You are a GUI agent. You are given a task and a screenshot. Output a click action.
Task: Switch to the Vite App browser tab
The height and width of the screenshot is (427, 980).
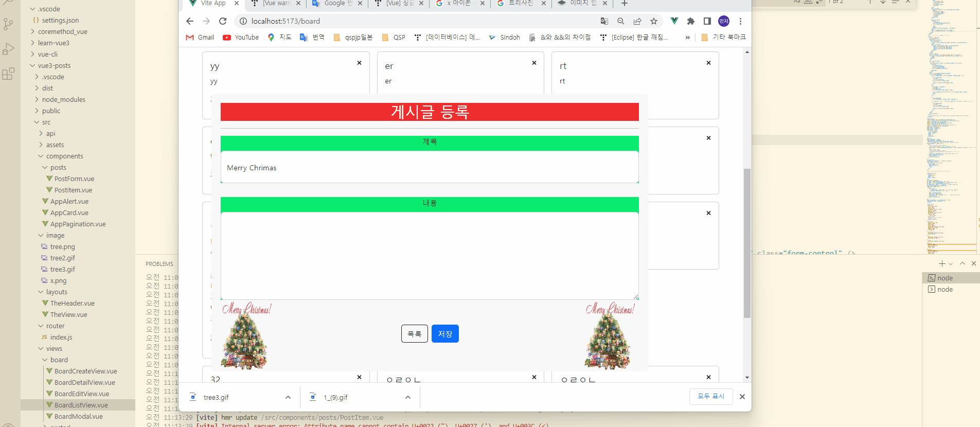point(213,3)
